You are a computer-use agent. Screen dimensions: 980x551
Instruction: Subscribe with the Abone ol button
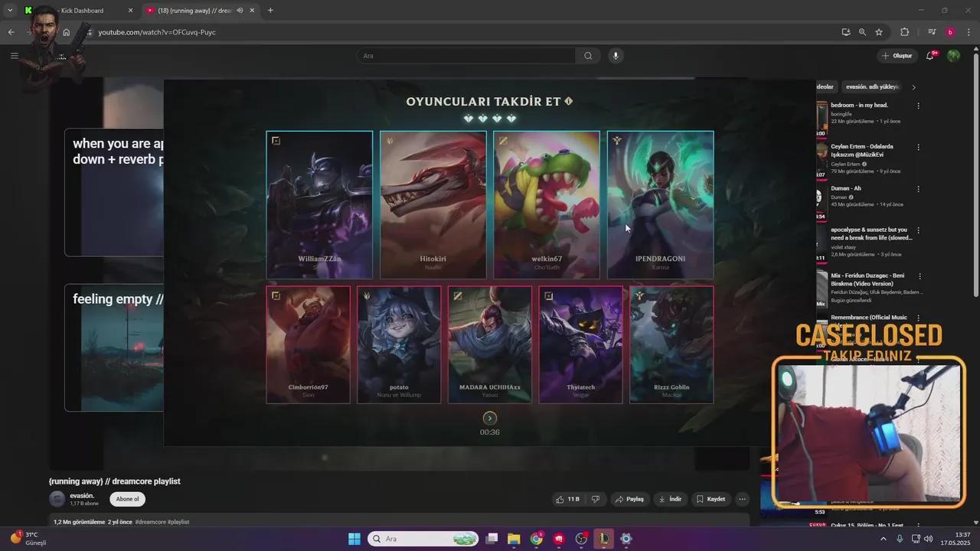click(127, 499)
